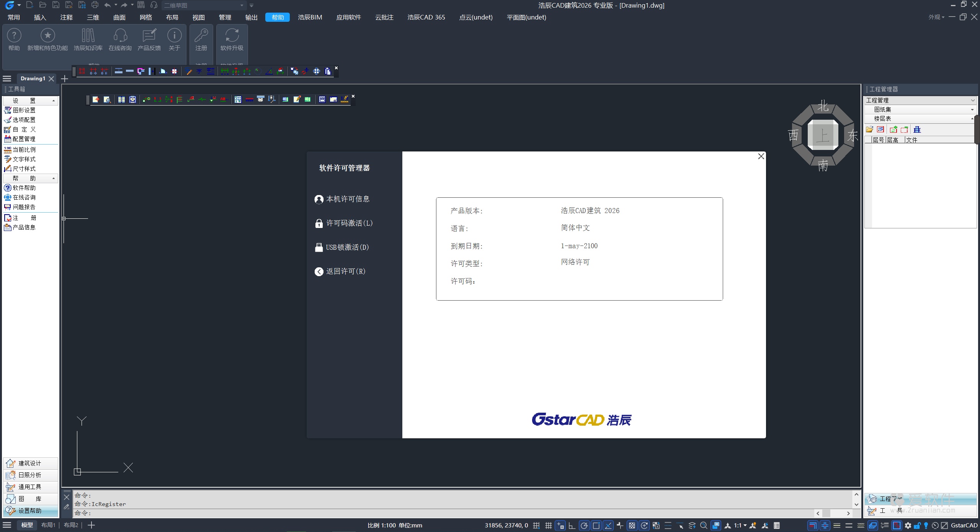Click 返回许可(R) option

[x=345, y=272]
